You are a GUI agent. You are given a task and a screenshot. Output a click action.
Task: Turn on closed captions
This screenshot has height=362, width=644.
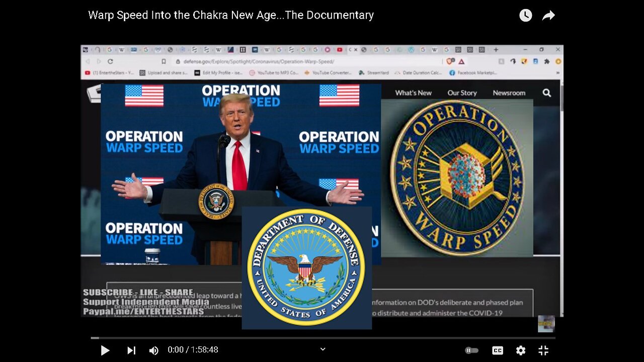point(498,350)
